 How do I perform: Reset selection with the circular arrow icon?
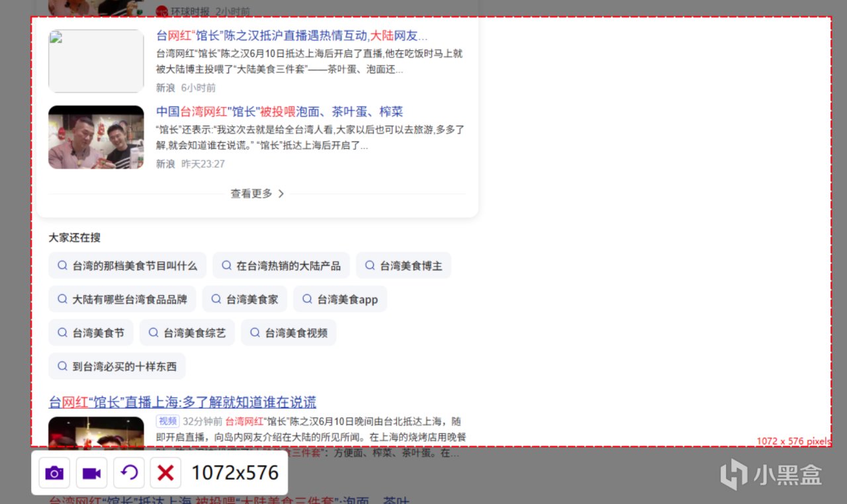(129, 473)
